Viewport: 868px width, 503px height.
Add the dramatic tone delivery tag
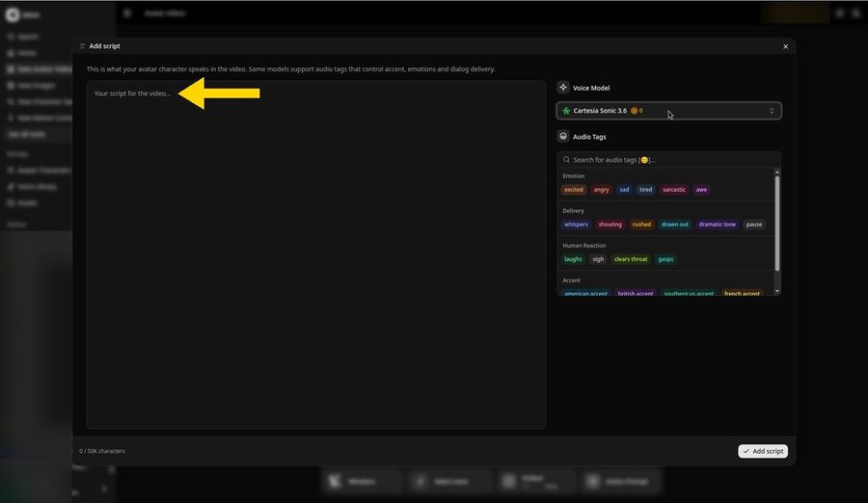tap(717, 225)
